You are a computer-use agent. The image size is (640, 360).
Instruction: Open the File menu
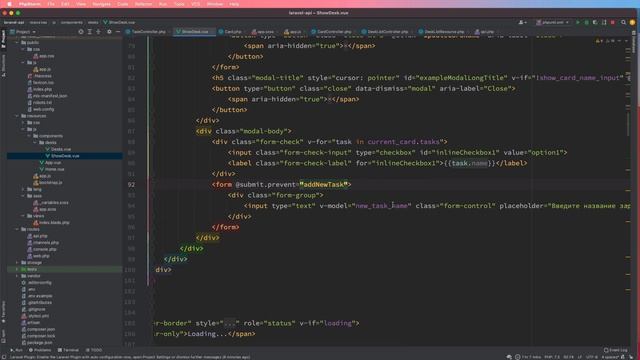pos(51,4)
